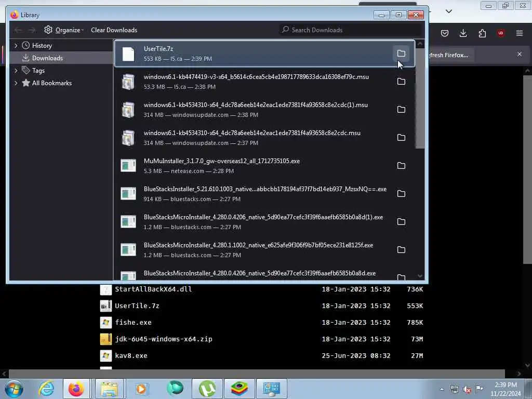This screenshot has width=532, height=399.
Task: Select the windows6.1-kb4474419-v3 msu download row
Action: click(264, 82)
